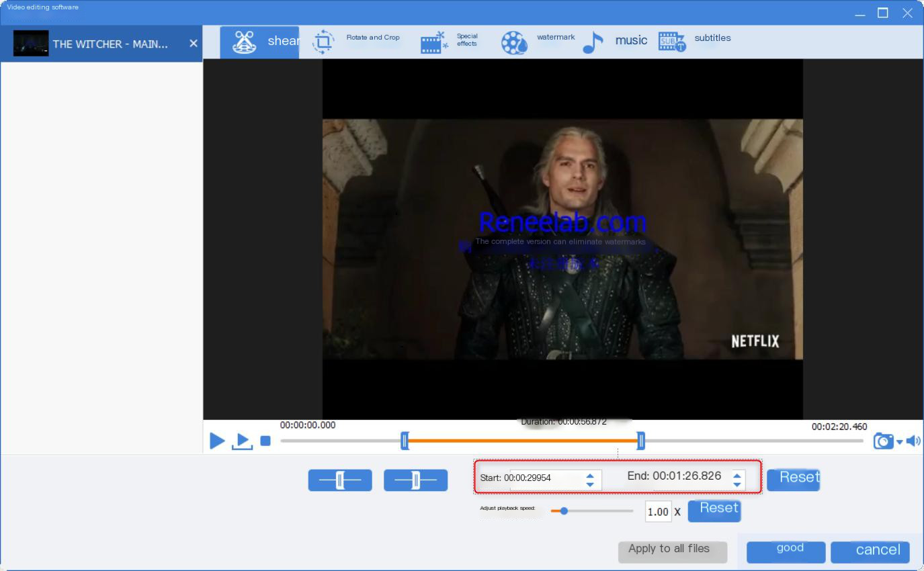Image resolution: width=924 pixels, height=571 pixels.
Task: Stop video playback
Action: [265, 441]
